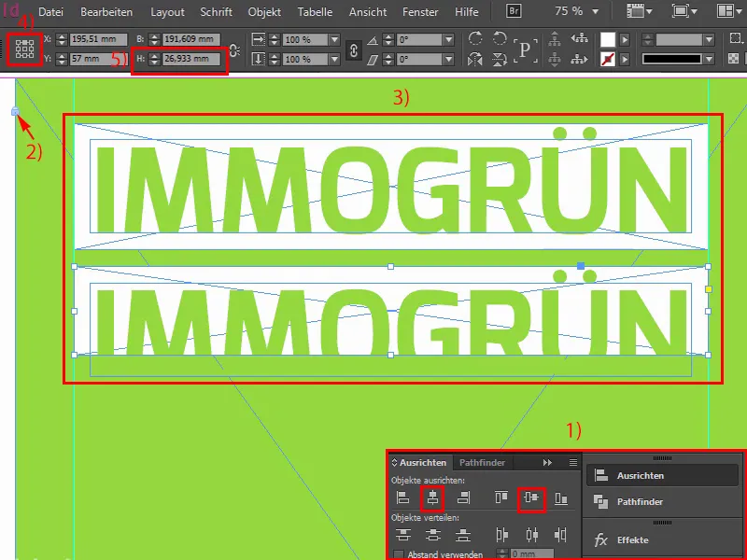Align objects to right edges
Viewport: 747px width, 560px height.
click(463, 498)
